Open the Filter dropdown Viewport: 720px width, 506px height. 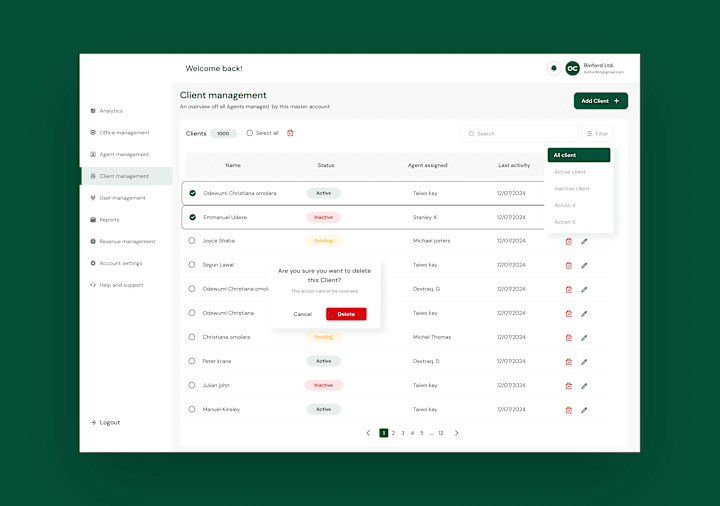(x=597, y=134)
